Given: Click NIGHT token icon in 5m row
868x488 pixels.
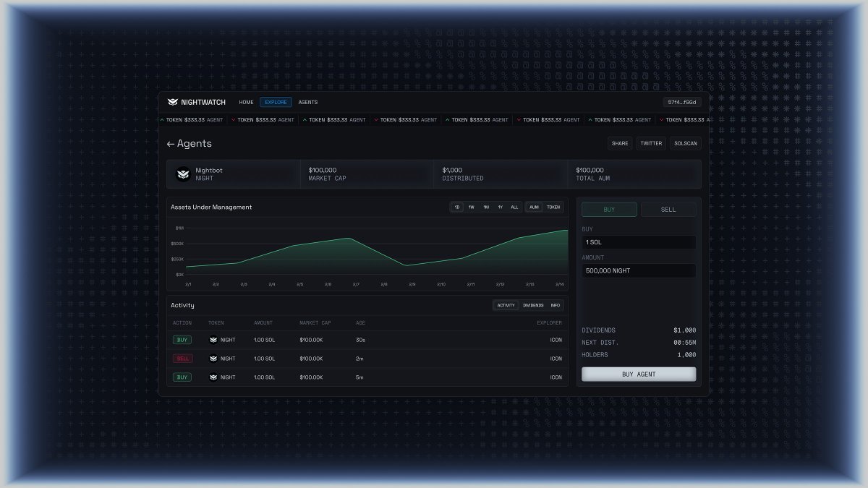Looking at the screenshot, I should [213, 377].
